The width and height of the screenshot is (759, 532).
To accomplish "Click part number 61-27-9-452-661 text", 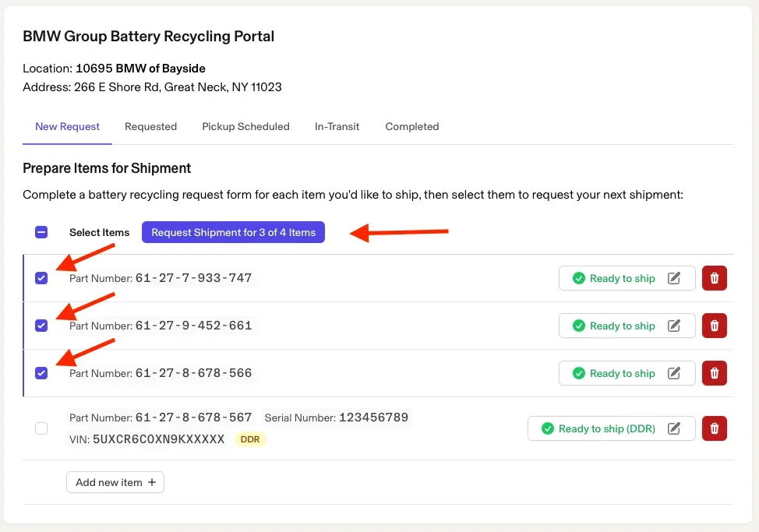I will pyautogui.click(x=193, y=326).
